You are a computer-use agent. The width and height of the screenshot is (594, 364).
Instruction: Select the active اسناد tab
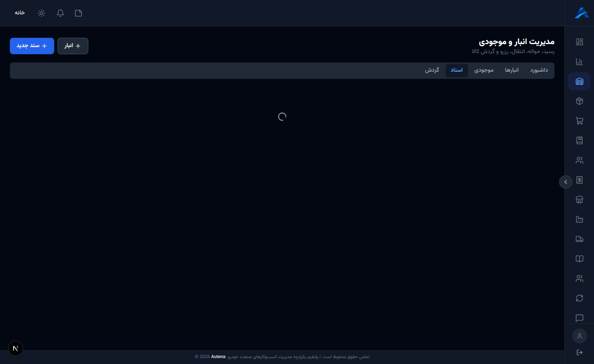[457, 70]
